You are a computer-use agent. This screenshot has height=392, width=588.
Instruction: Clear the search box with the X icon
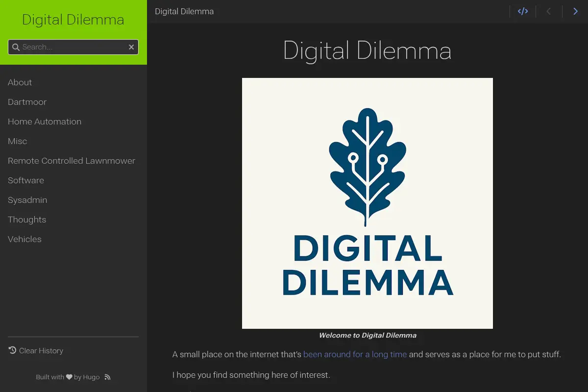click(x=131, y=47)
